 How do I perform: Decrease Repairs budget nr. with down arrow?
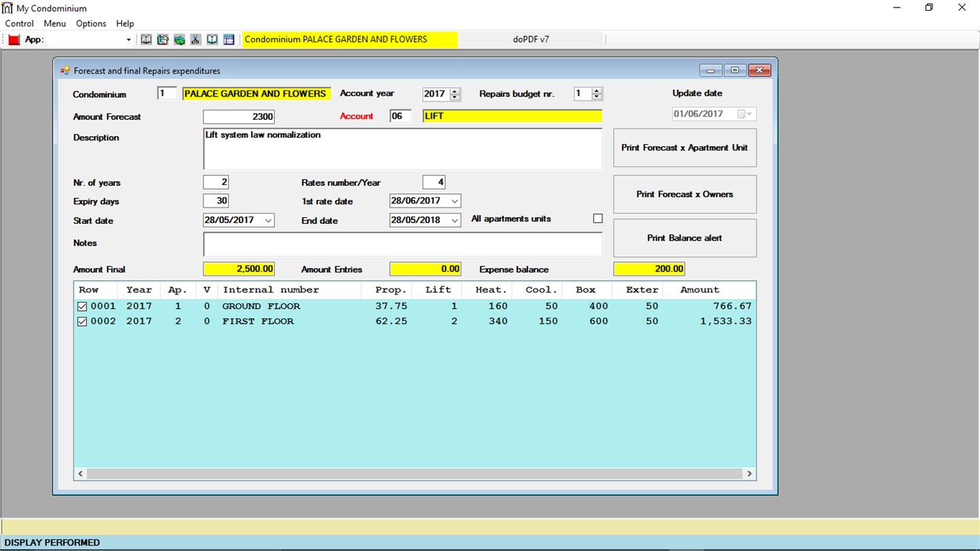597,97
